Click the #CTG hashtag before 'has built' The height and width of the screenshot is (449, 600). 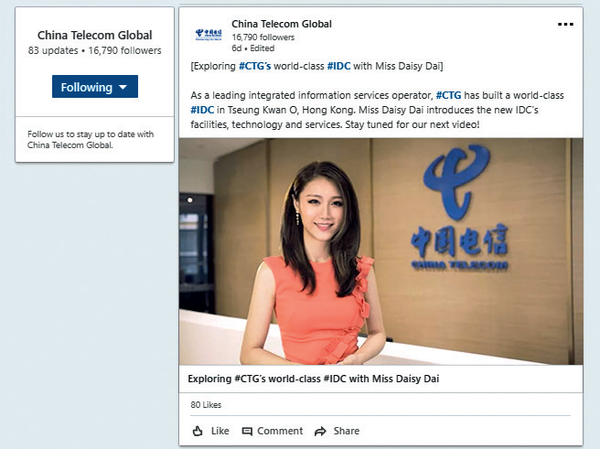coord(448,95)
